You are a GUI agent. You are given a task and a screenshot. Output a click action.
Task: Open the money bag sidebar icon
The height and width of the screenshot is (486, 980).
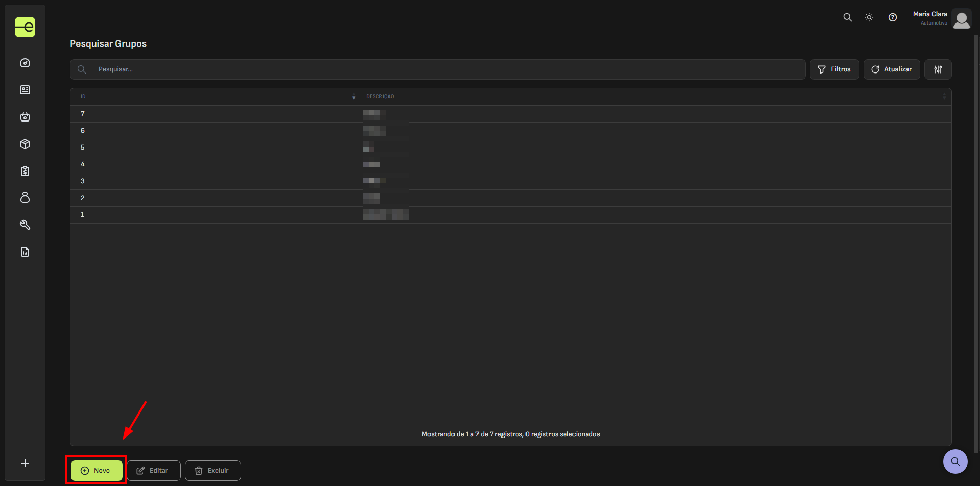pyautogui.click(x=25, y=198)
